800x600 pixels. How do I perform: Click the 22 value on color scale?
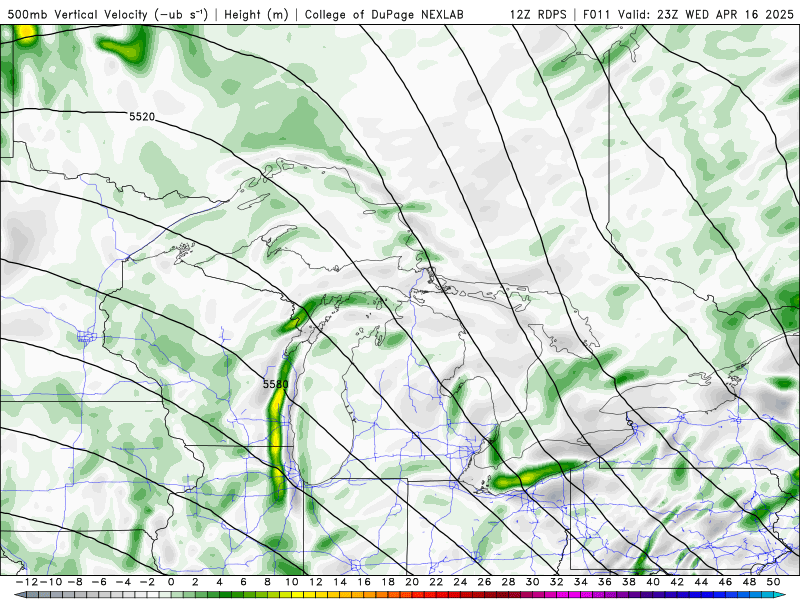(436, 582)
